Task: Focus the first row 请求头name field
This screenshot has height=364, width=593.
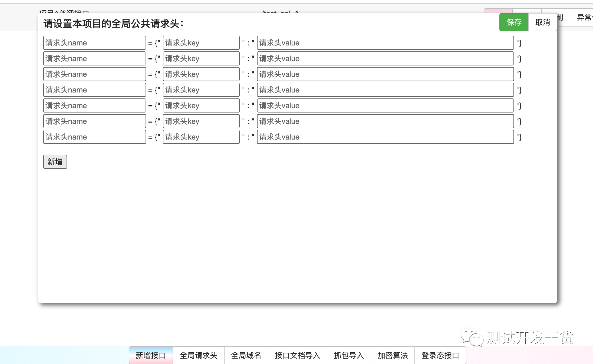Action: [95, 43]
